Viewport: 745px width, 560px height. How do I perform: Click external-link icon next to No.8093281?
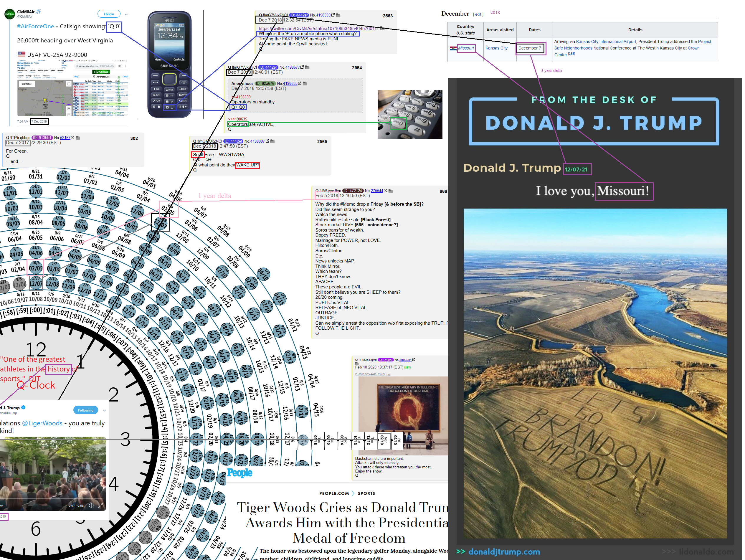click(x=414, y=360)
